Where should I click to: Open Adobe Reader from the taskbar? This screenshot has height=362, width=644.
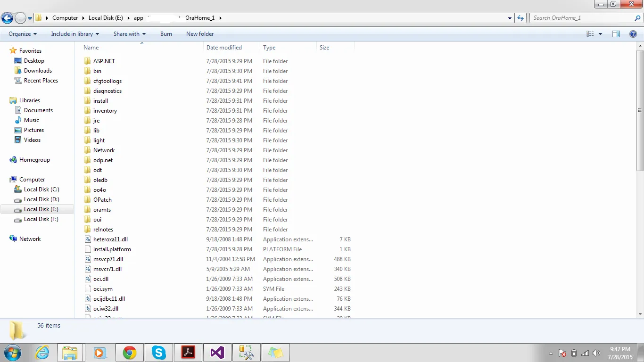tap(188, 353)
